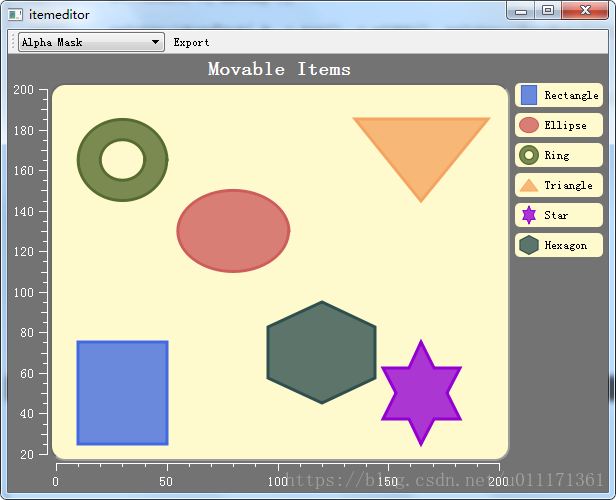Maximize the itemeditor window
The width and height of the screenshot is (616, 500).
pos(548,10)
